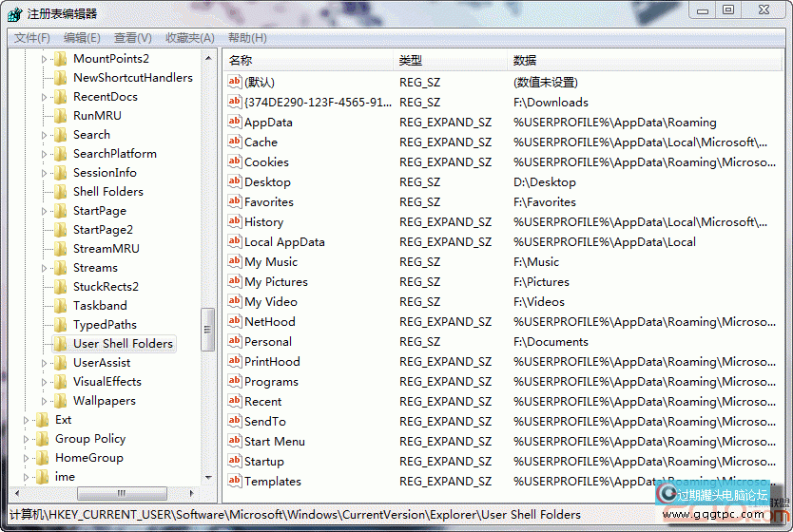Select the TypedPaths tree key

click(105, 325)
